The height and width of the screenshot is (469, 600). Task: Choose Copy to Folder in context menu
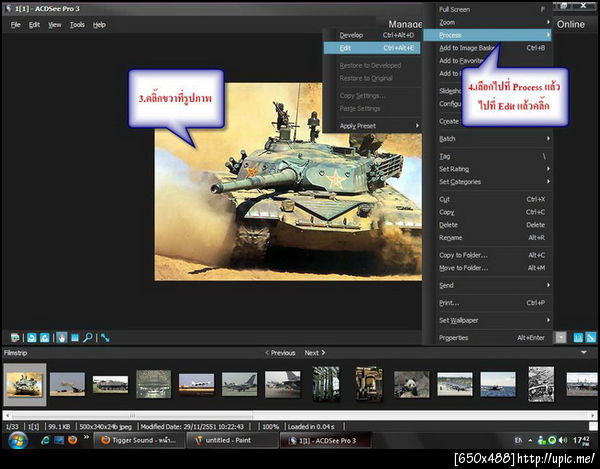(488, 255)
